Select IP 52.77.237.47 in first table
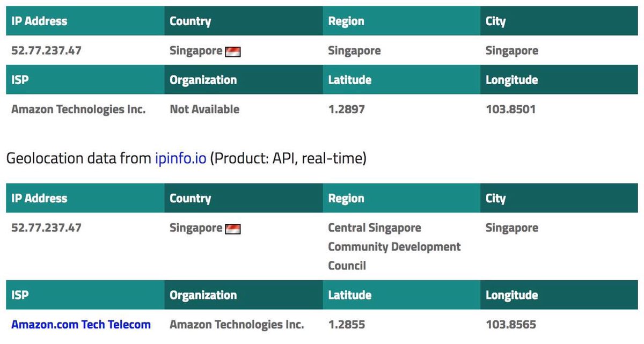 coord(46,50)
